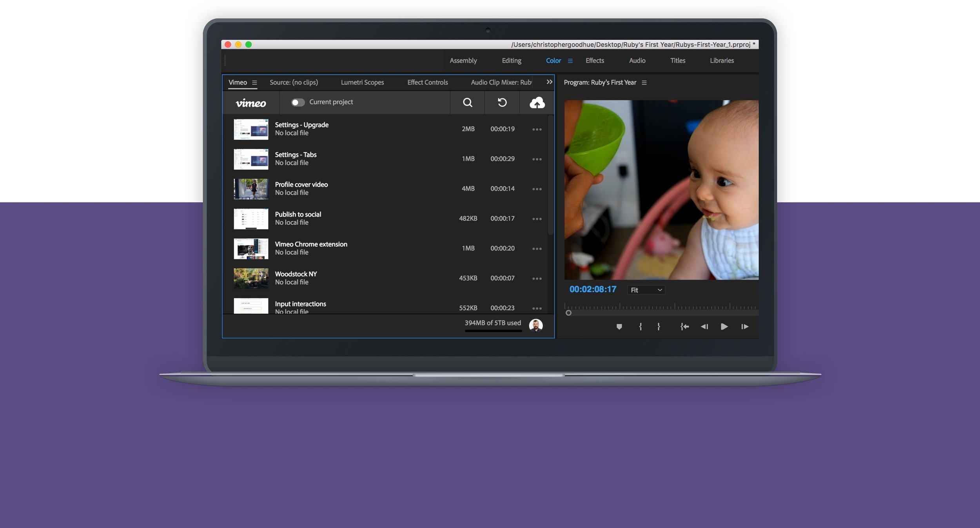Click the 00:02:08:17 timecode
This screenshot has height=528, width=980.
point(593,289)
